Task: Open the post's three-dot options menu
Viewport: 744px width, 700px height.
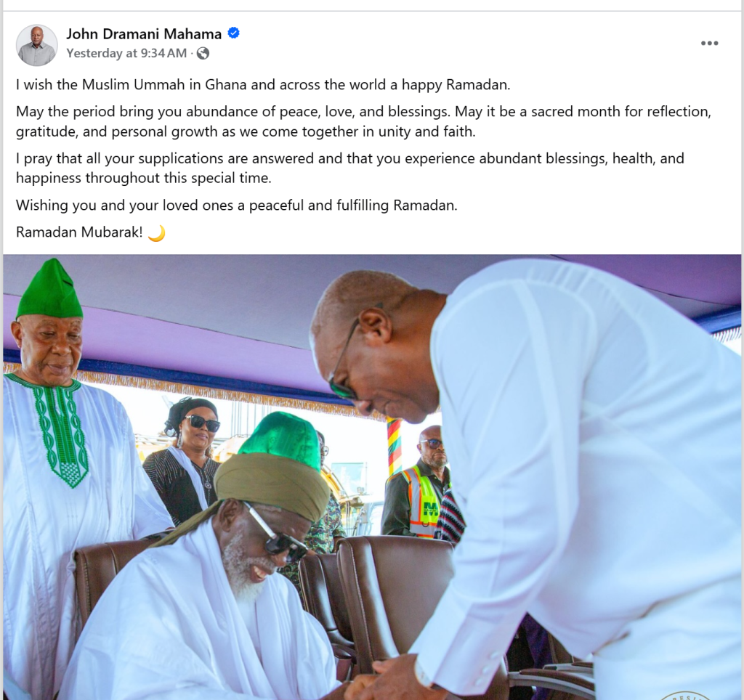Action: (709, 43)
